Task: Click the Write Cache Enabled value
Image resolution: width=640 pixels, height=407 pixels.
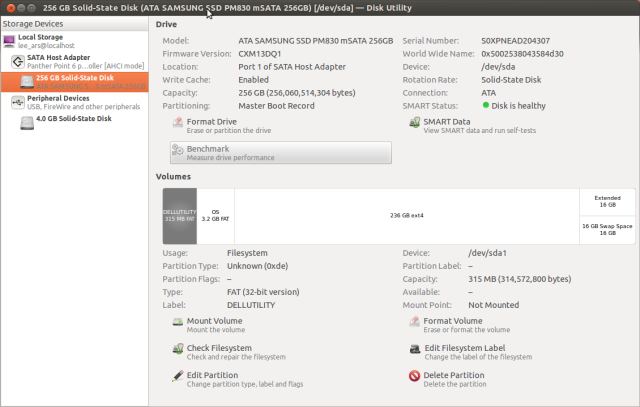Action: [253, 80]
